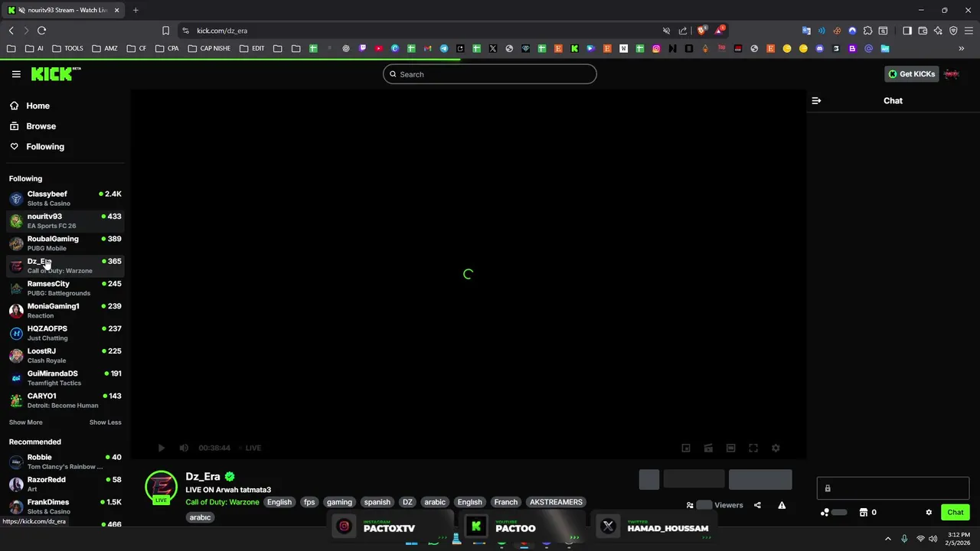Mute tab audio icon in address bar
The height and width of the screenshot is (551, 980).
pos(666,31)
